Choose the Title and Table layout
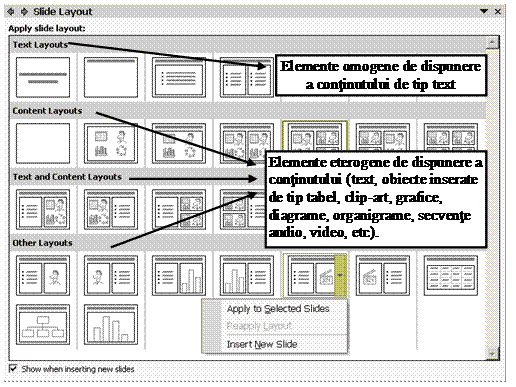This screenshot has width=516, height=387. click(x=451, y=275)
